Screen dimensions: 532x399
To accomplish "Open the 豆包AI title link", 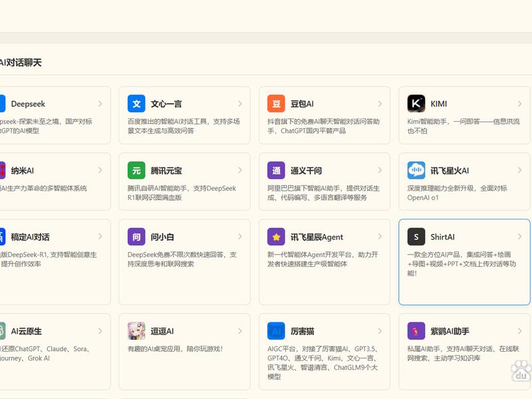I will click(302, 104).
